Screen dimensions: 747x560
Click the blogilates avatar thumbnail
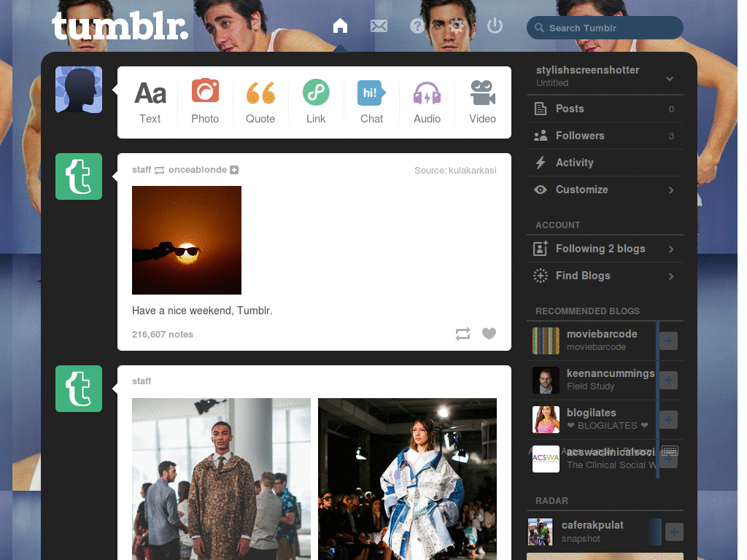tap(546, 419)
